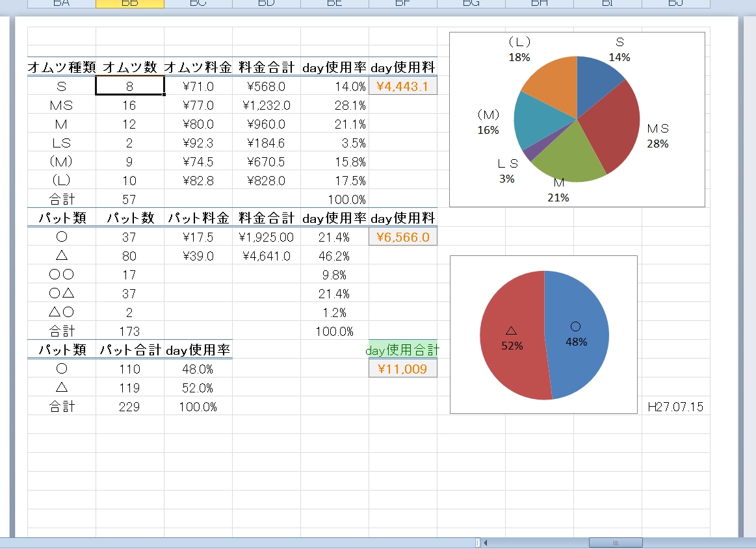Click the 1.2% cell
Screen dimensions: 756x549
coord(335,313)
